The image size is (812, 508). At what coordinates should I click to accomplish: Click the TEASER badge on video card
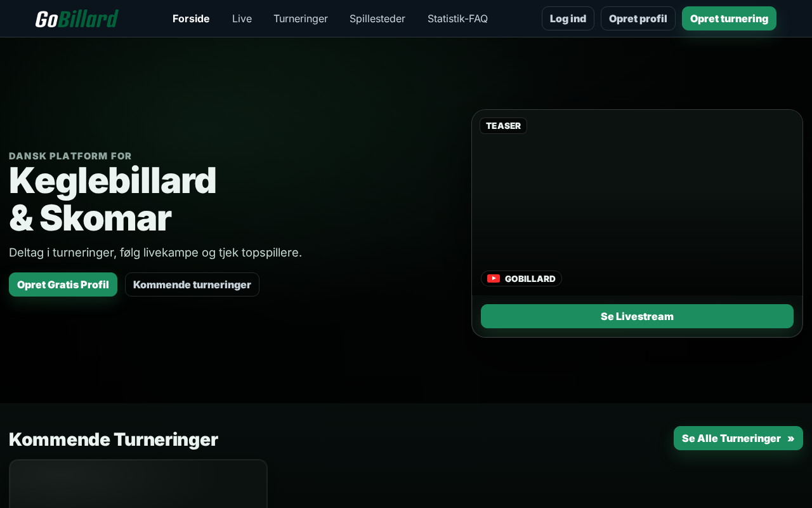pyautogui.click(x=503, y=126)
